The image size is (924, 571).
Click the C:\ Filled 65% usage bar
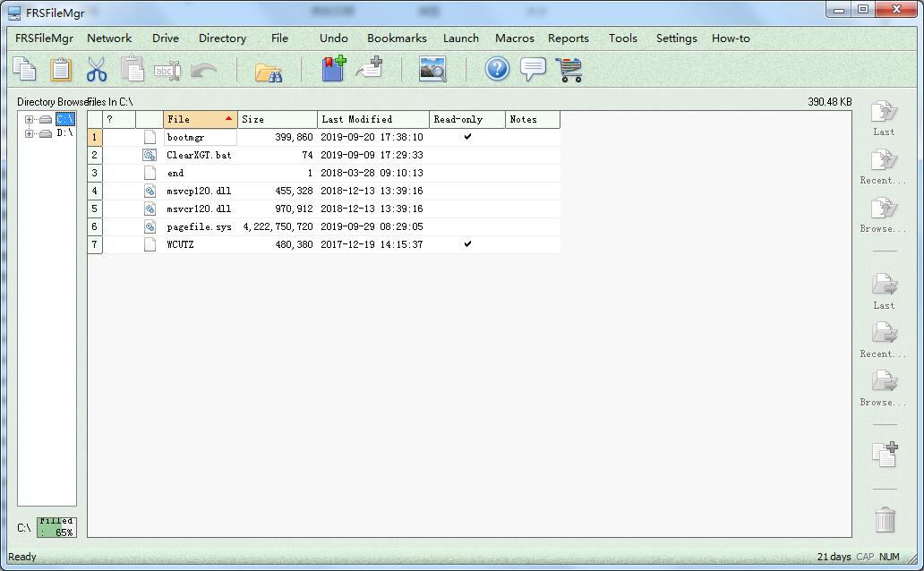[56, 527]
